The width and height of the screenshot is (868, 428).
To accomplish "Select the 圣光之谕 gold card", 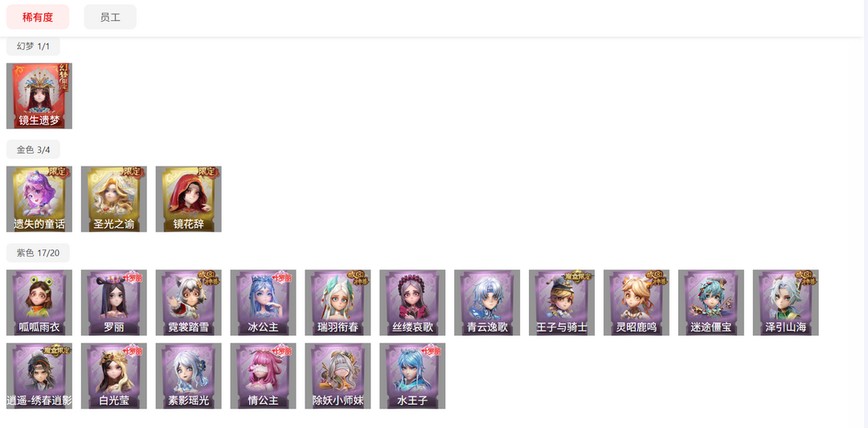I will [114, 199].
